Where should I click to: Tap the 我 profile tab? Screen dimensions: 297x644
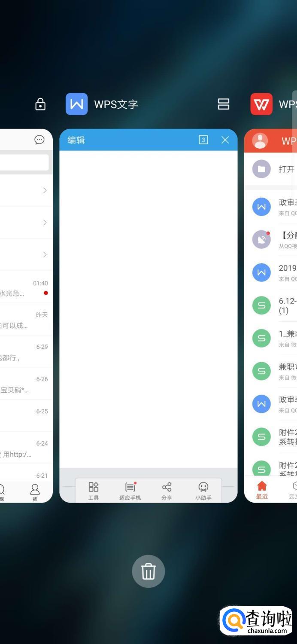[x=35, y=492]
